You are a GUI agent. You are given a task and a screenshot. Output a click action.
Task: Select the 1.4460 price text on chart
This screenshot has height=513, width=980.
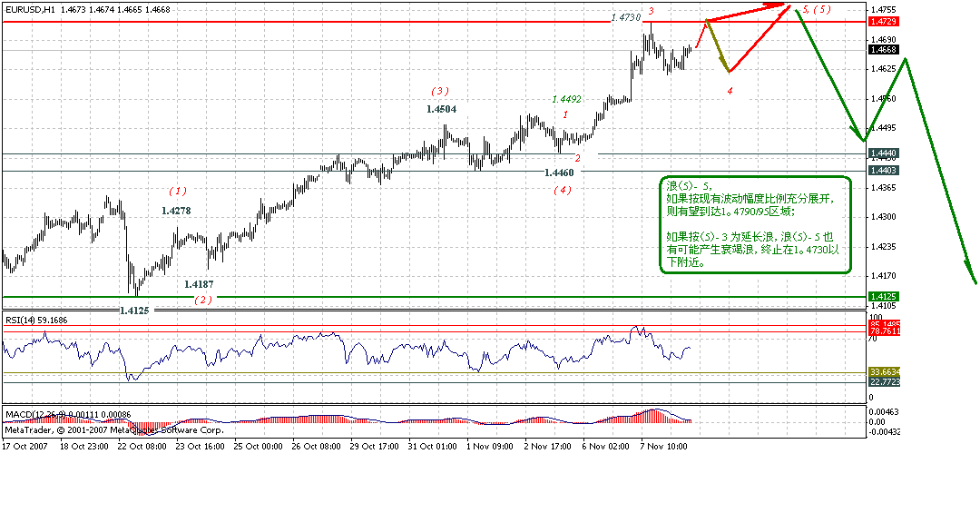tap(559, 173)
